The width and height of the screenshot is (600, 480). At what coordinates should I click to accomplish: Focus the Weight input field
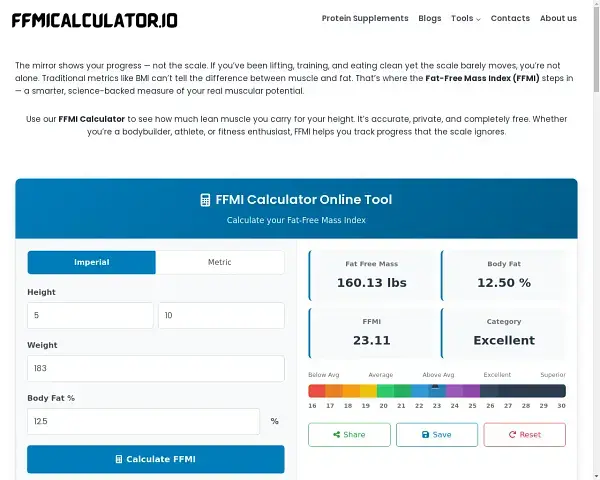[155, 369]
